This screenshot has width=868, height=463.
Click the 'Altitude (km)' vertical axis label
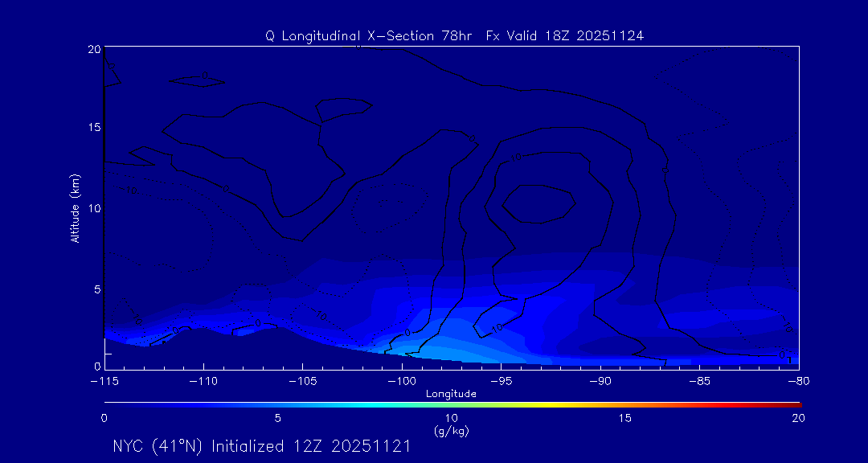75,207
